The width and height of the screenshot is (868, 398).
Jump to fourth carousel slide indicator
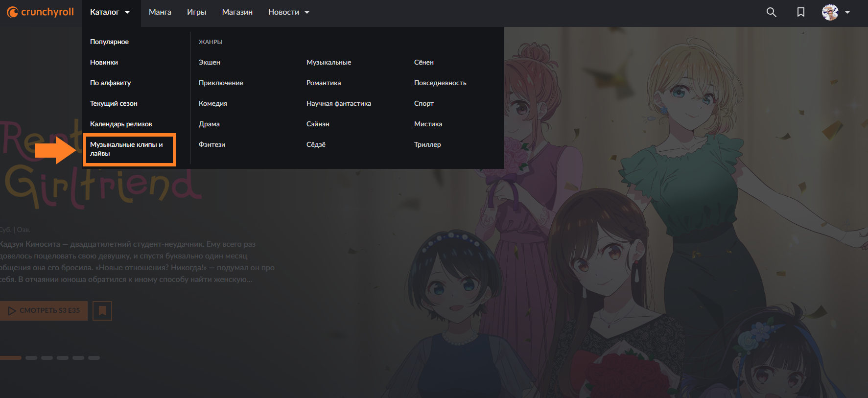pos(63,358)
